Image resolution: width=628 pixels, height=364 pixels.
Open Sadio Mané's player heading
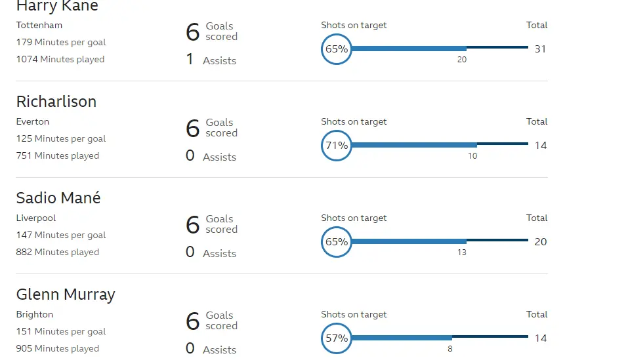(x=58, y=198)
